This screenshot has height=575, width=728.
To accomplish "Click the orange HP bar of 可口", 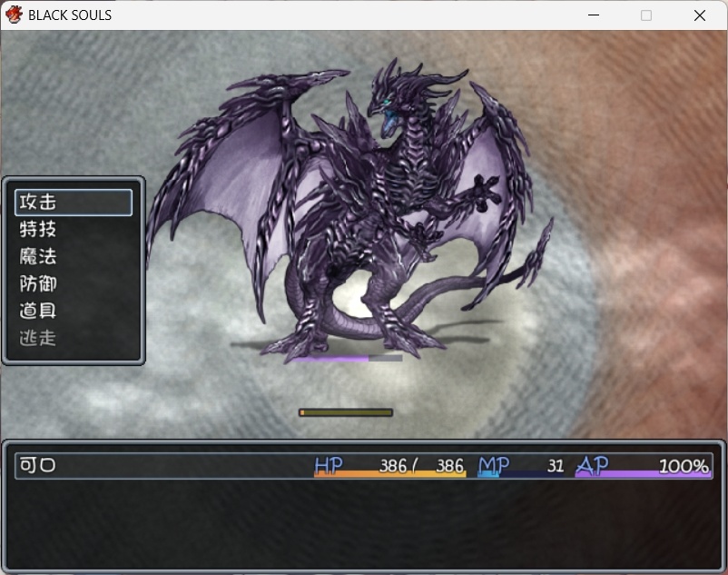I will point(390,474).
